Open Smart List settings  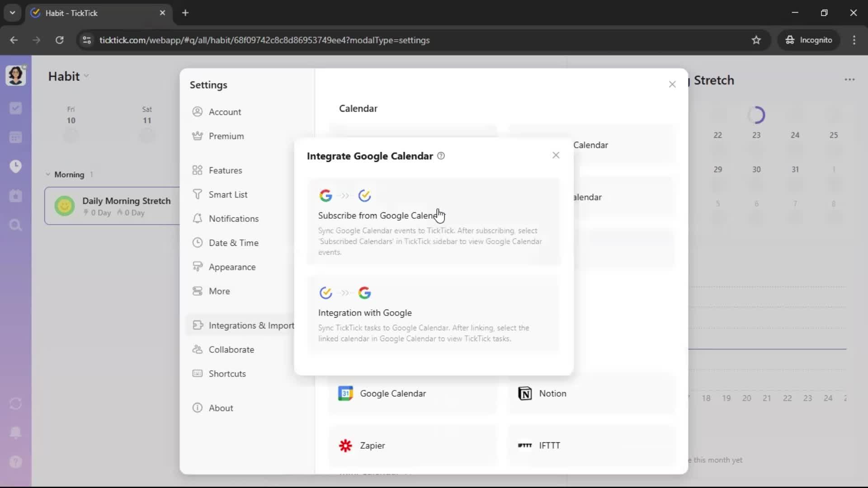point(228,194)
